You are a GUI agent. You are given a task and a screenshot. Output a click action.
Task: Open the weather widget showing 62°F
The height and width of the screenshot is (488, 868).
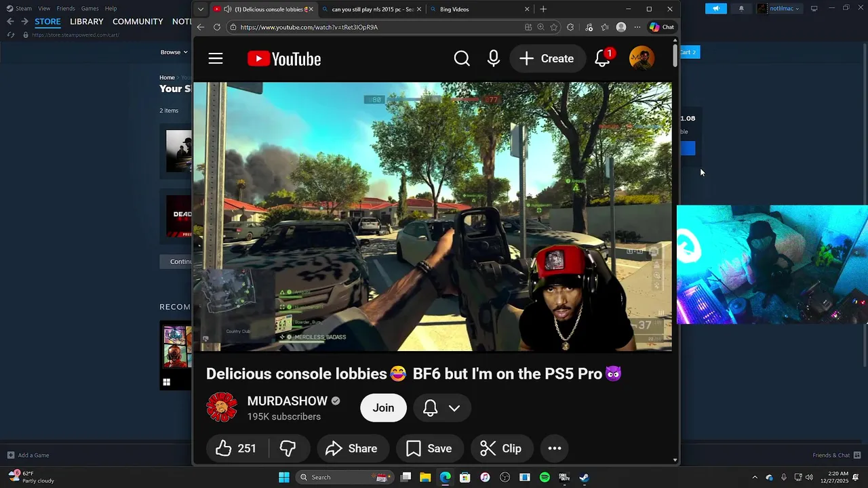tap(31, 477)
